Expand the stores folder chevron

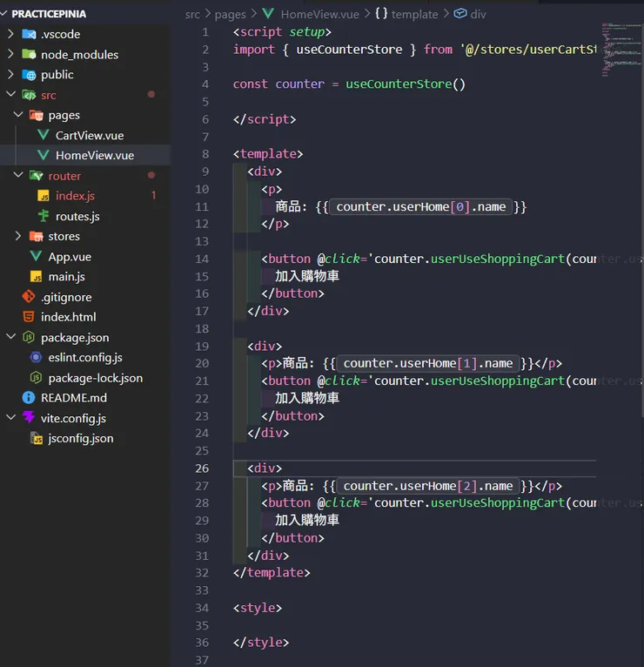click(18, 236)
